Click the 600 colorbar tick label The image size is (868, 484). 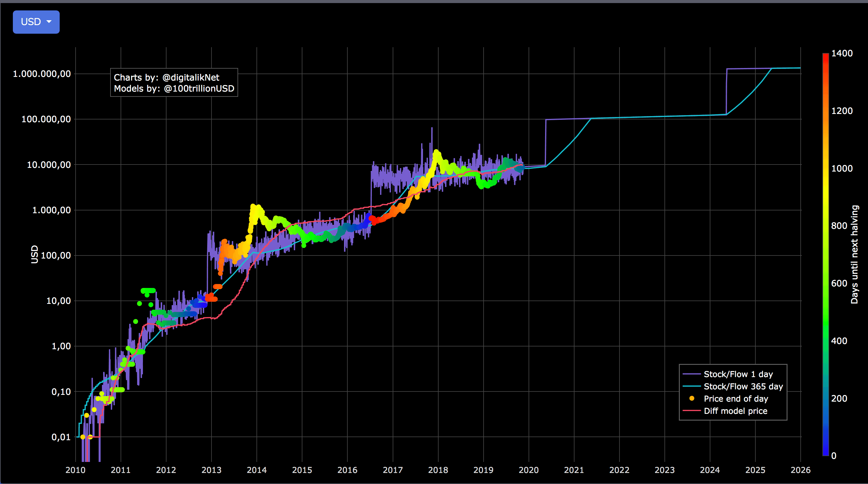[839, 283]
